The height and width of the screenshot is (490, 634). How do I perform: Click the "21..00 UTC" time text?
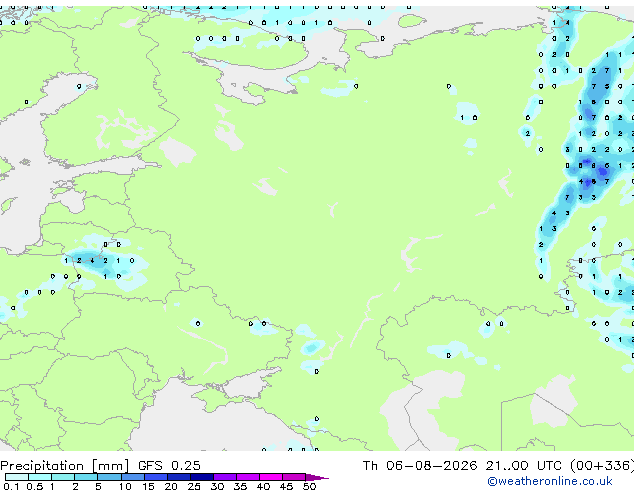pos(524,465)
